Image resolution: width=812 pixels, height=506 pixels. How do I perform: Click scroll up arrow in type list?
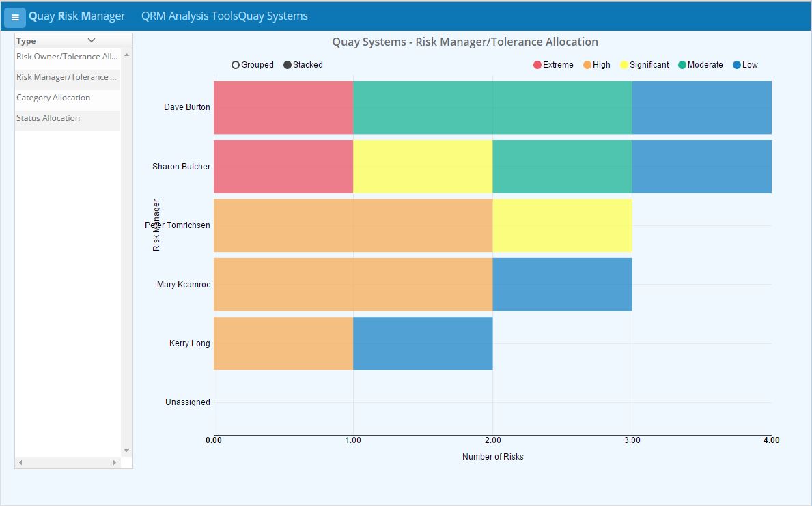[x=127, y=55]
